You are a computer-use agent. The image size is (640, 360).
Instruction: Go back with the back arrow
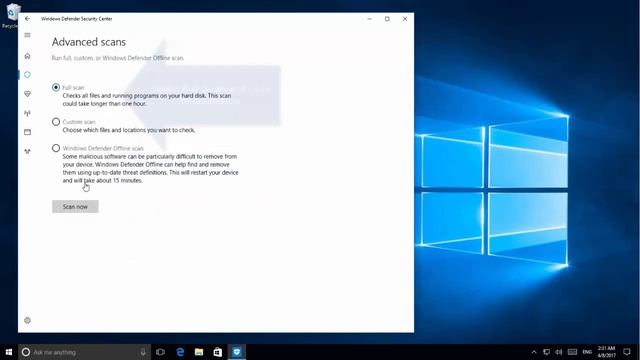(27, 19)
